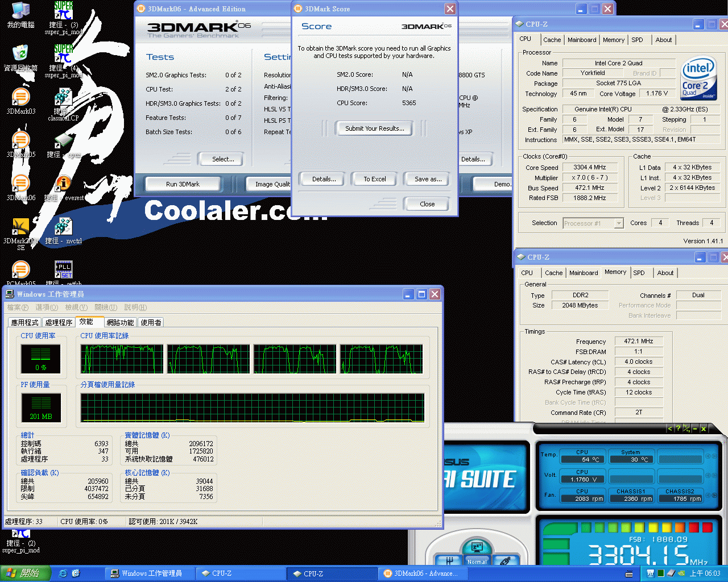The height and width of the screenshot is (582, 728).
Task: Click the page file usage history graph
Action: (x=253, y=407)
